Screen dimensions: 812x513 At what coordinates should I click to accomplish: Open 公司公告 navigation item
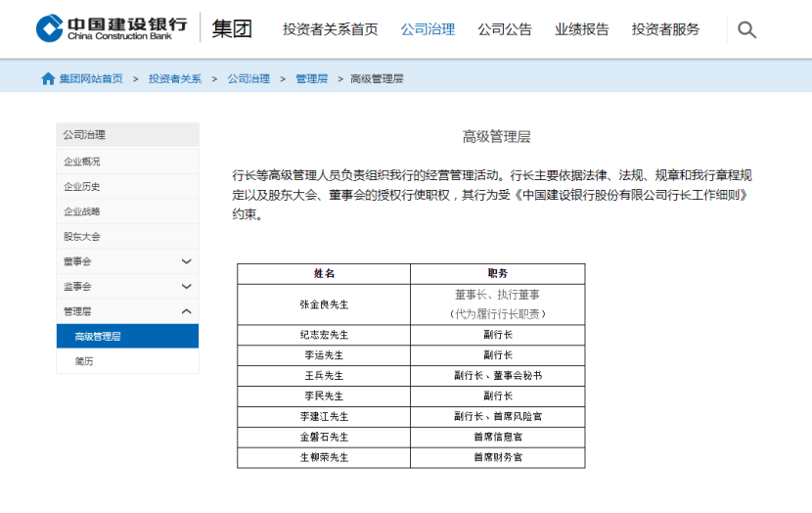pos(505,29)
